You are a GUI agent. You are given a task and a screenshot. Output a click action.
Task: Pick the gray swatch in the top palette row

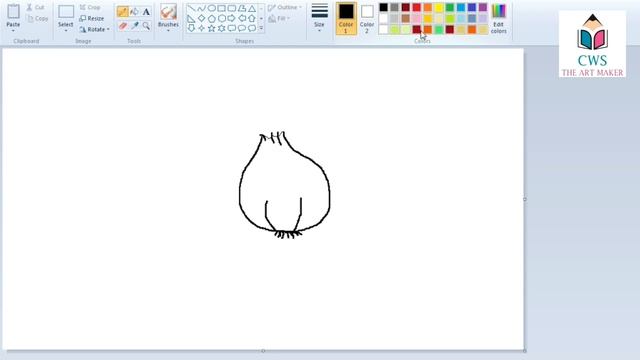395,7
